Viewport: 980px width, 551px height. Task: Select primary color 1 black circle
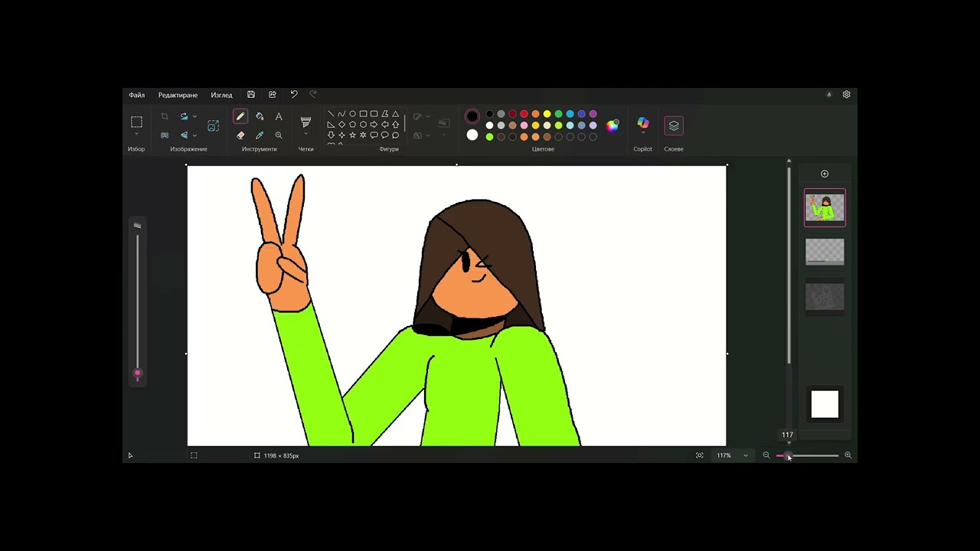pos(472,116)
